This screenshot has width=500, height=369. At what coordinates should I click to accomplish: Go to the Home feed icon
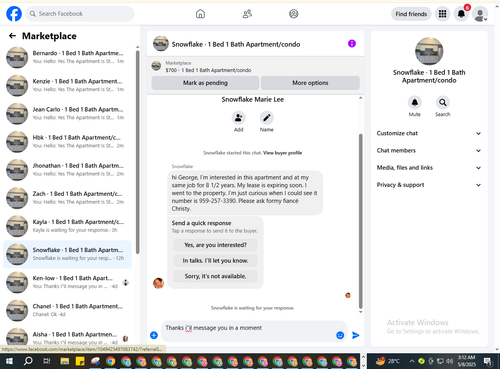[200, 14]
